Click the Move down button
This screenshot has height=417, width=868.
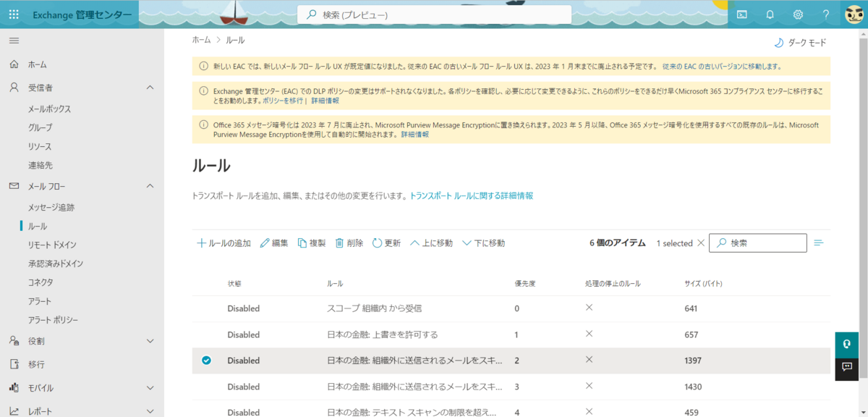(484, 243)
